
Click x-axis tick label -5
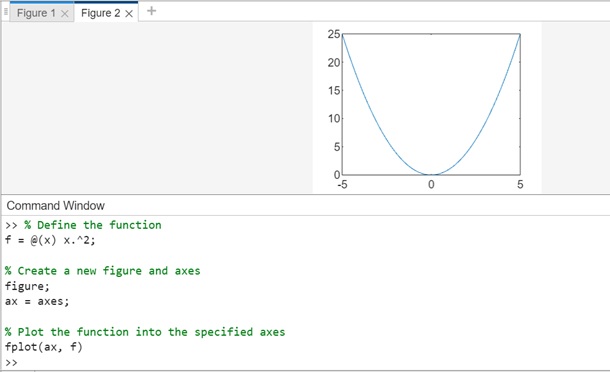pyautogui.click(x=342, y=184)
